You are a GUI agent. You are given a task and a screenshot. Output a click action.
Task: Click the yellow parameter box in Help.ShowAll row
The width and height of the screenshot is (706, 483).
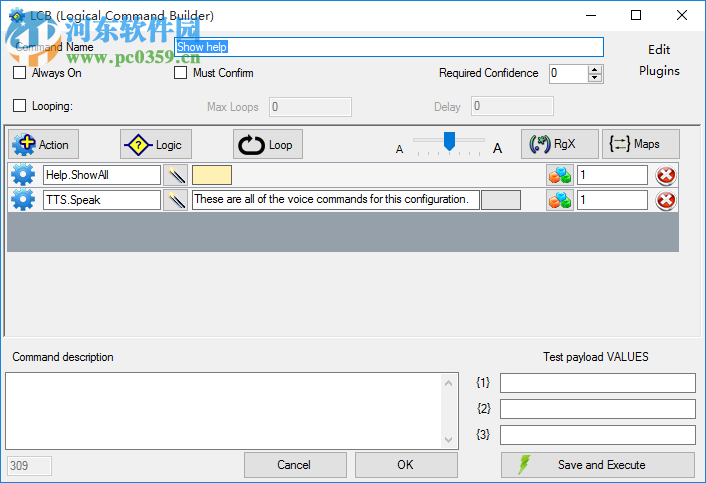[x=212, y=175]
